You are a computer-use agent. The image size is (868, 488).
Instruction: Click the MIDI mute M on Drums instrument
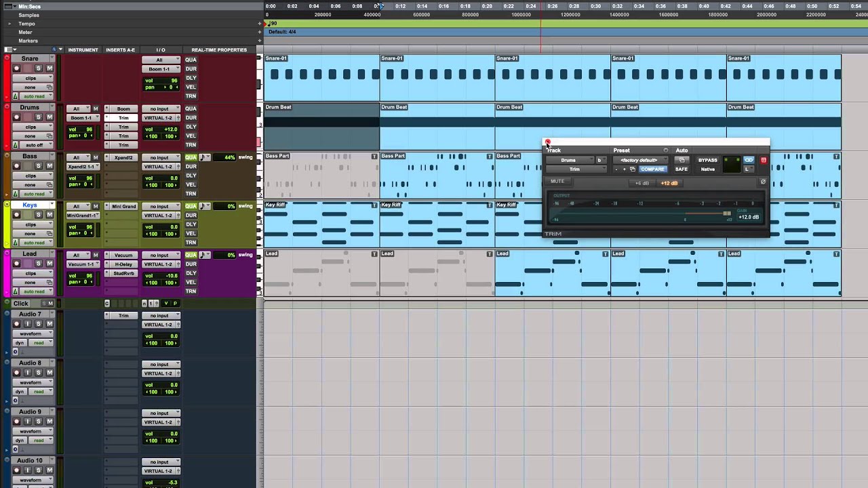pos(96,108)
